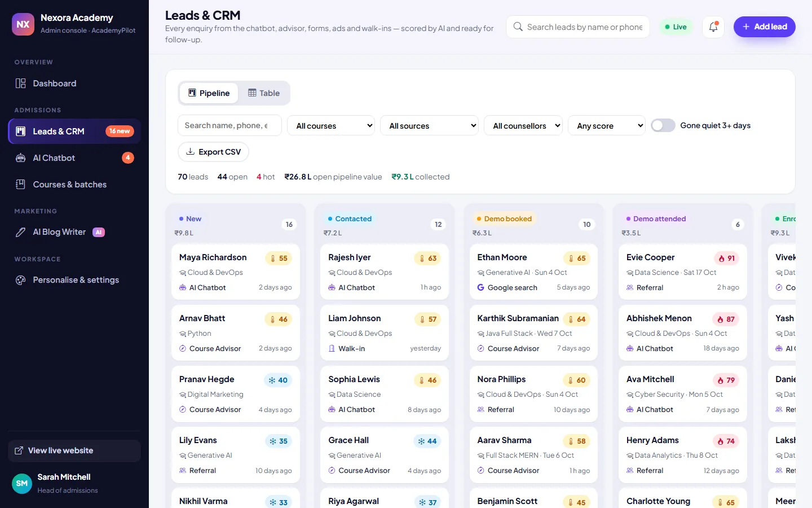Click the Add lead button
This screenshot has height=508, width=812.
coord(765,27)
